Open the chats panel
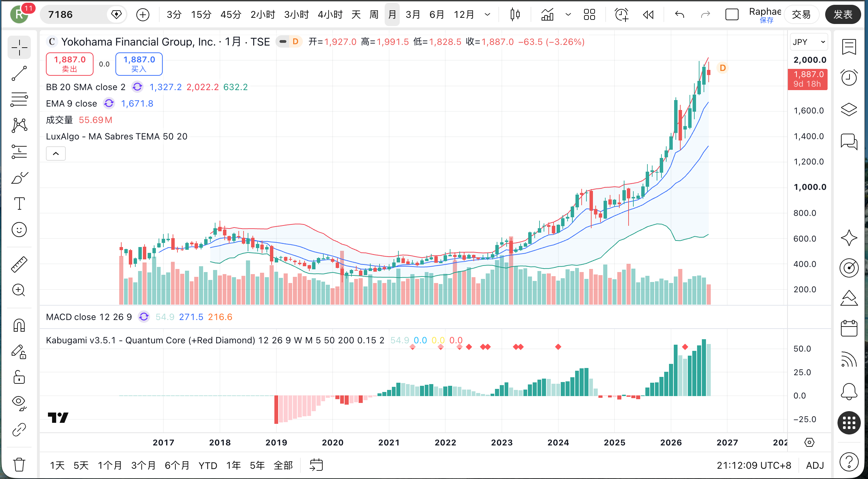Screen dimensions: 868x479 coord(849,141)
